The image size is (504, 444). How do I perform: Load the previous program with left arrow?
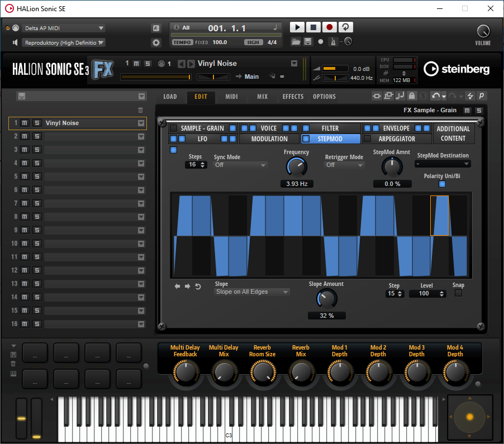coord(181,64)
